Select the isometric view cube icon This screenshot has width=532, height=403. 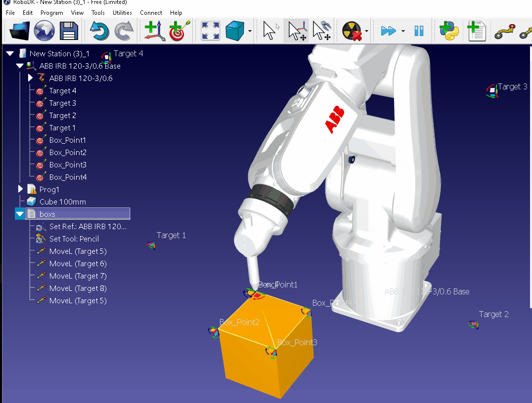coord(235,31)
